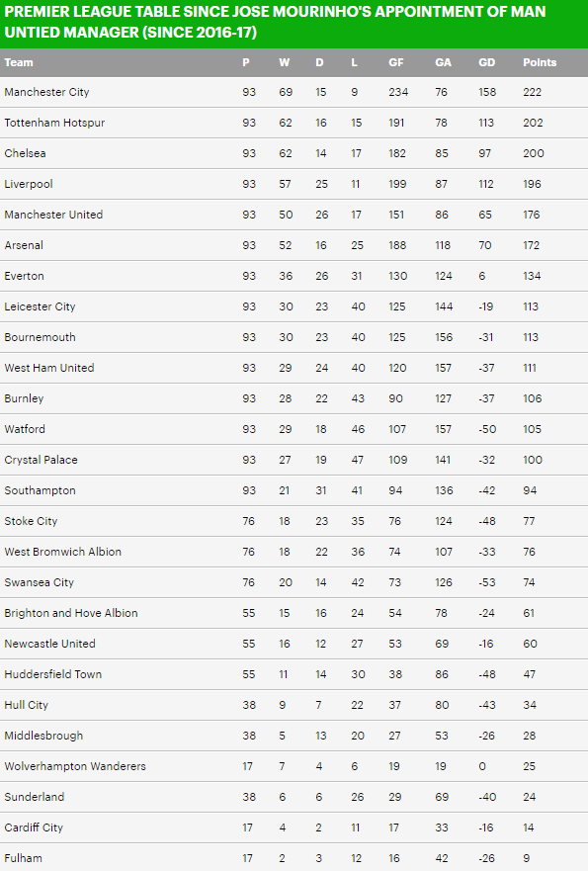
Task: Click Tottenham Hotspur in the table
Action: click(54, 123)
